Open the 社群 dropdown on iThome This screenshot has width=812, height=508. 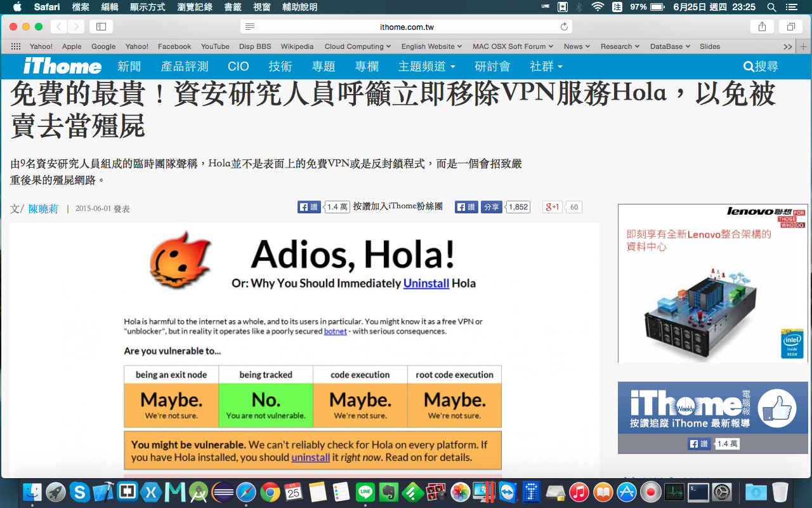coord(546,66)
